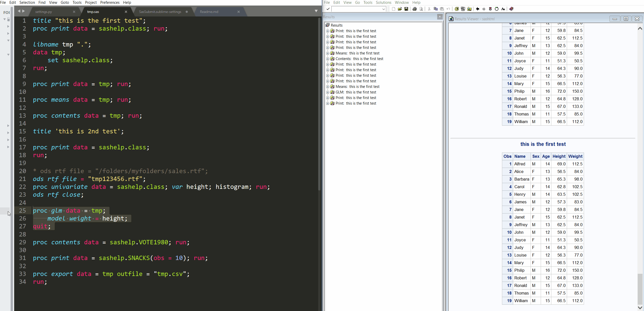Open the SAS command box dropdown arrow
The width and height of the screenshot is (644, 311).
coord(384,9)
